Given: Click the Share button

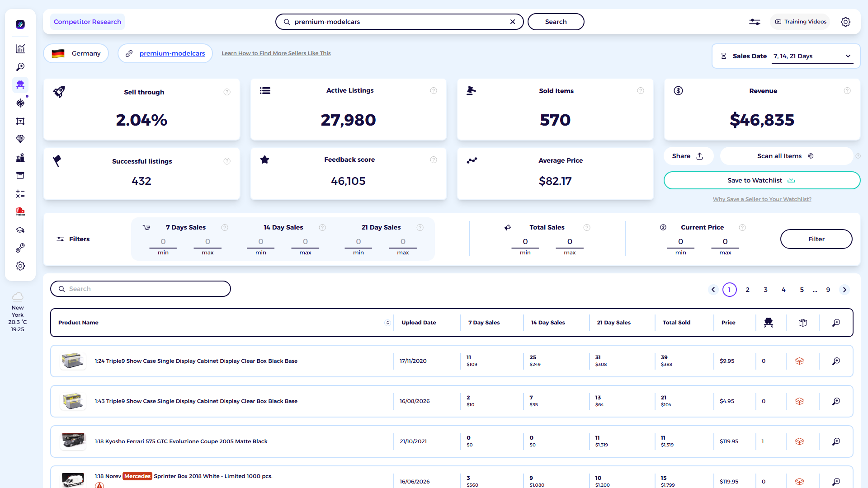Looking at the screenshot, I should click(688, 156).
